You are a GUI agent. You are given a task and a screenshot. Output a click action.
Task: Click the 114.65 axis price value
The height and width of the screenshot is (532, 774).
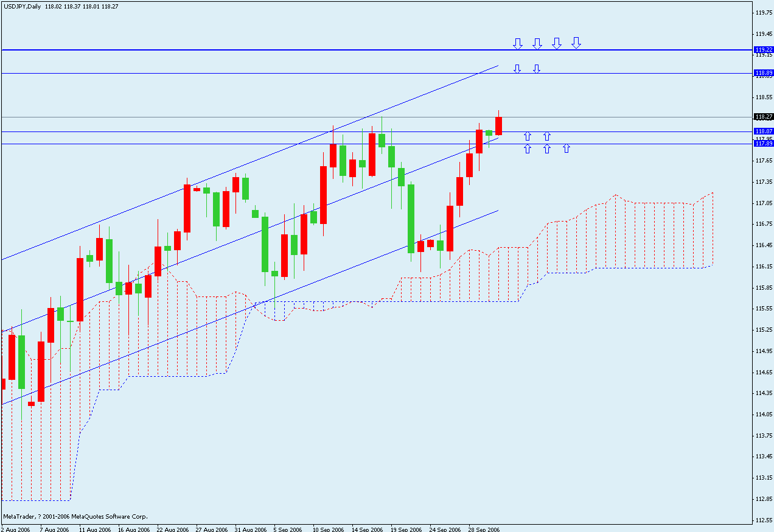click(764, 372)
